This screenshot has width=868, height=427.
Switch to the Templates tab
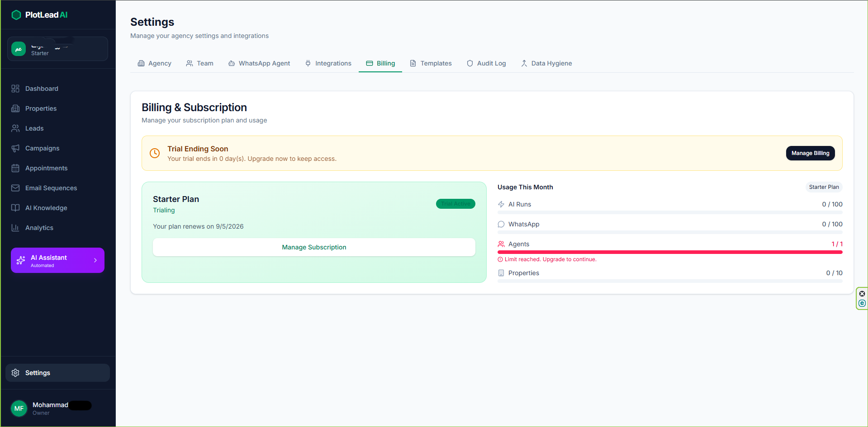click(x=431, y=63)
